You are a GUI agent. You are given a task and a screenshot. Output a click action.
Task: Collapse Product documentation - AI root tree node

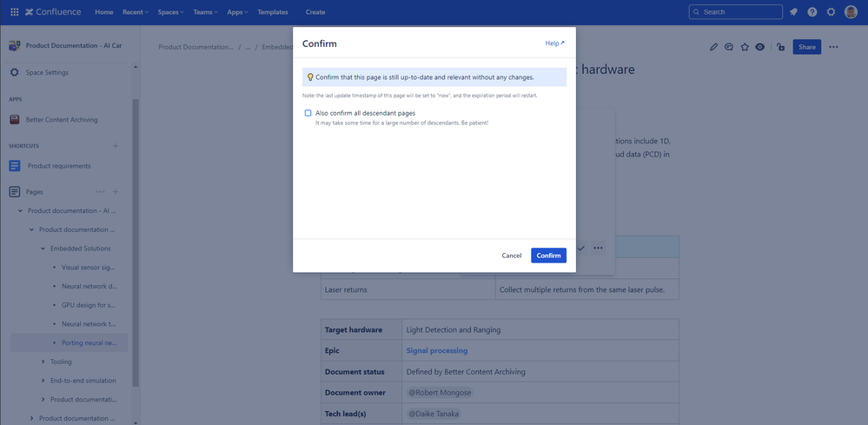[x=21, y=211]
